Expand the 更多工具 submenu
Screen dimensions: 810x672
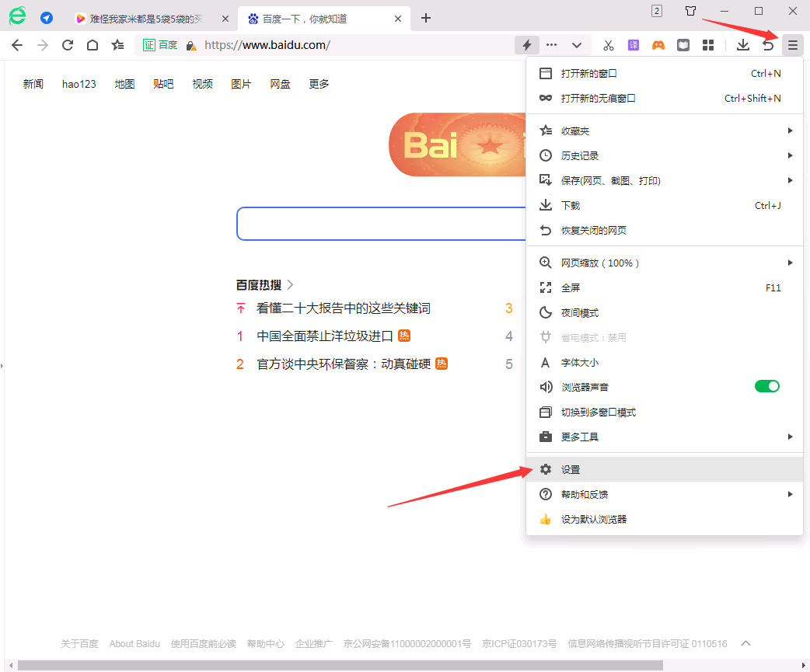coord(665,437)
